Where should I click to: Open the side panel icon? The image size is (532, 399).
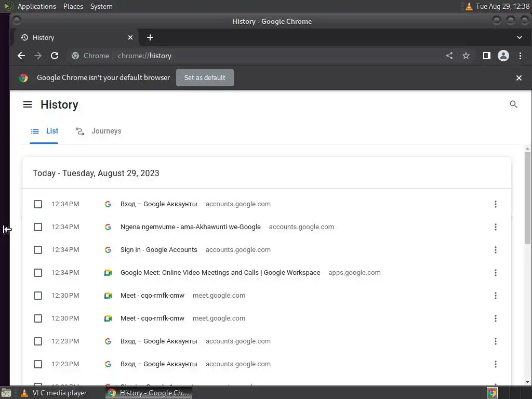coord(486,56)
